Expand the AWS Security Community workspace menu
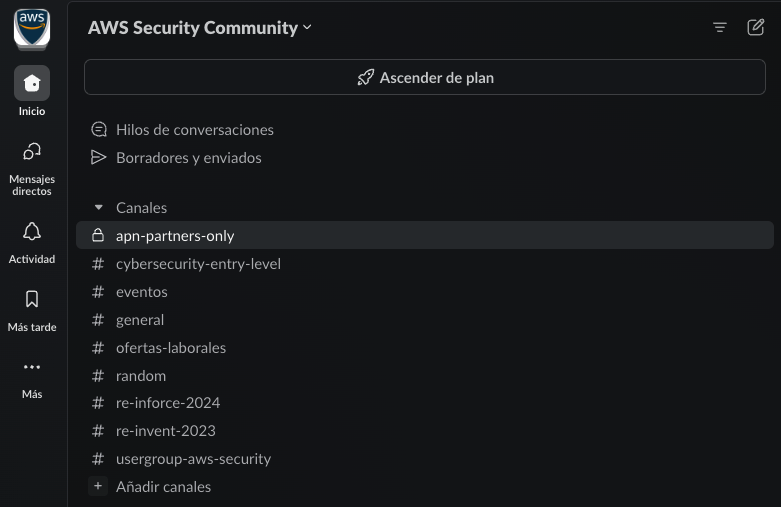Viewport: 781px width, 507px height. coord(200,28)
